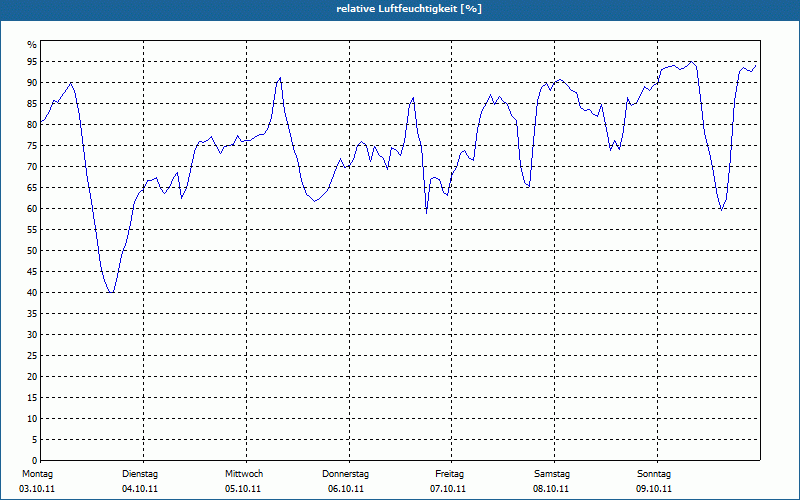Click the 80 value on the y-axis
The height and width of the screenshot is (500, 800).
32,124
